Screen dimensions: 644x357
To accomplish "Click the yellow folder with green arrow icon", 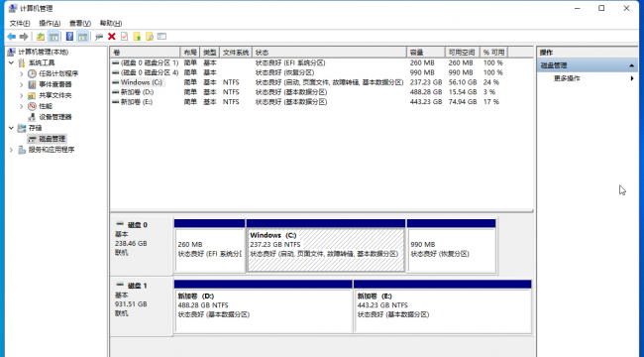I will (x=137, y=37).
